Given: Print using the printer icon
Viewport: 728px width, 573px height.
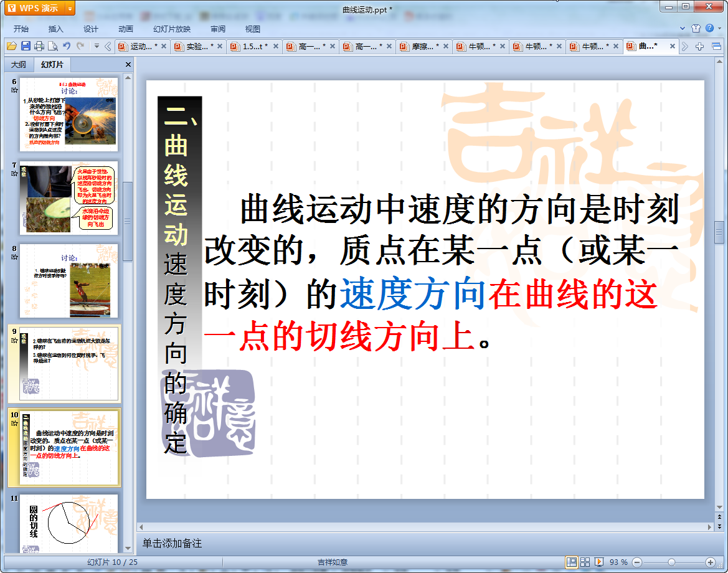Looking at the screenshot, I should 39,46.
